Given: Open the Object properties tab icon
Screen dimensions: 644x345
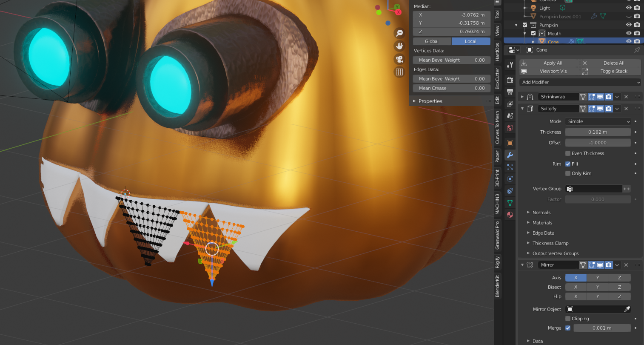Looking at the screenshot, I should [x=510, y=143].
